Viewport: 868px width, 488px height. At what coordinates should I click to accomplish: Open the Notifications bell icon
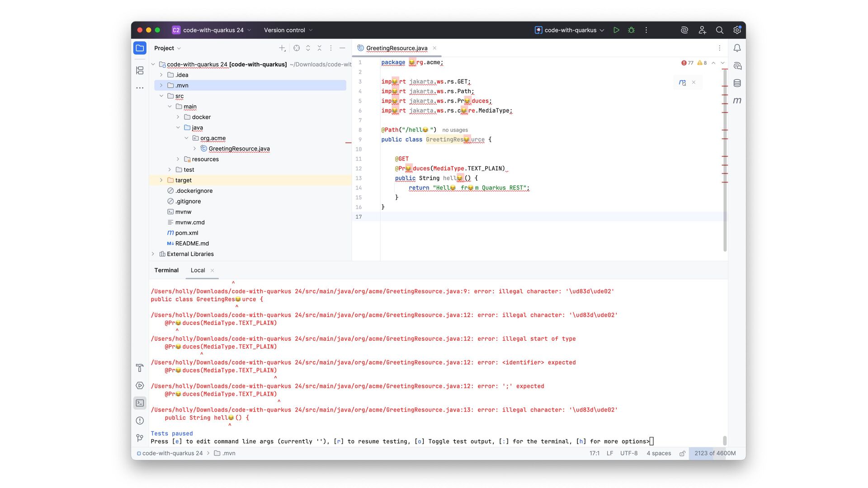tap(737, 48)
